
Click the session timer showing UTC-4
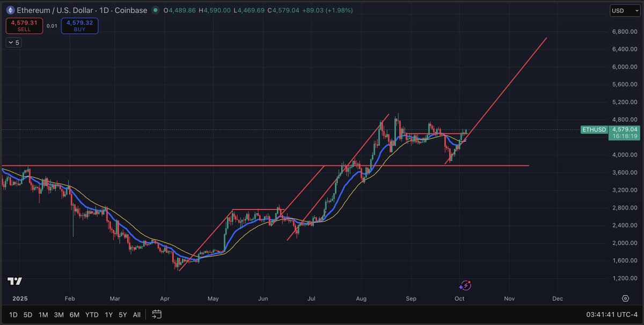611,315
